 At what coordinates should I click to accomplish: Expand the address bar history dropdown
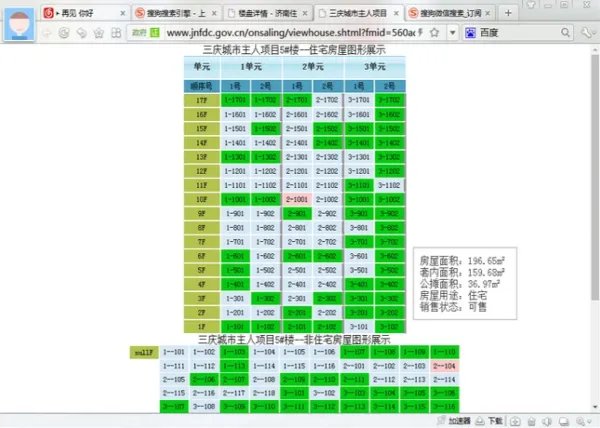(x=452, y=33)
